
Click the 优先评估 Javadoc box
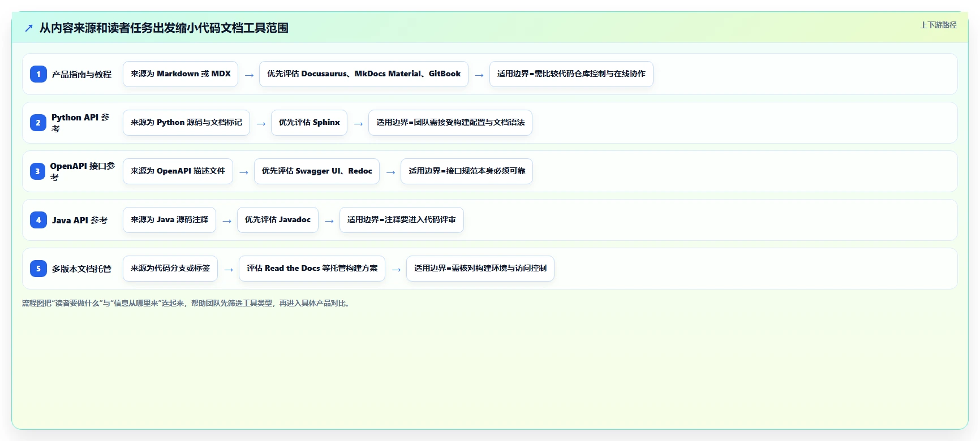(278, 220)
